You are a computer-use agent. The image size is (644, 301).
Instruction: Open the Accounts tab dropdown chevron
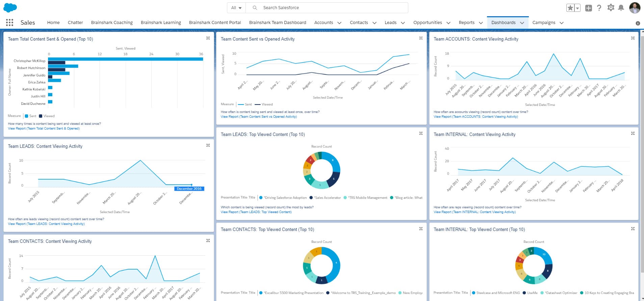339,23
